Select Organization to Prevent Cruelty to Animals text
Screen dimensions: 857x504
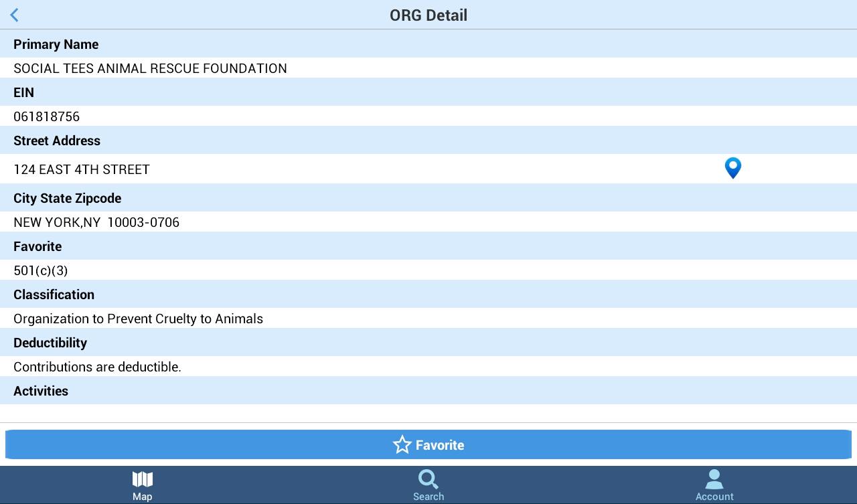coord(139,319)
